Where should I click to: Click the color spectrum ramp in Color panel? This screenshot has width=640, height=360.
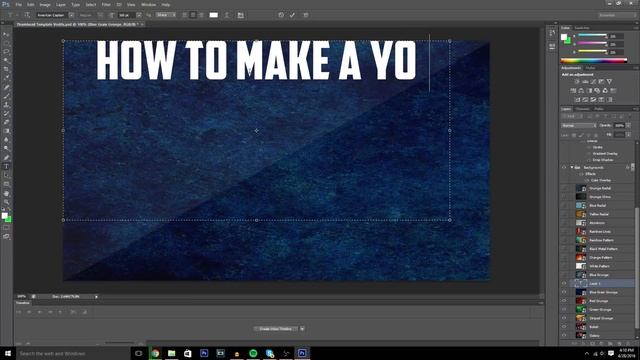tap(594, 61)
